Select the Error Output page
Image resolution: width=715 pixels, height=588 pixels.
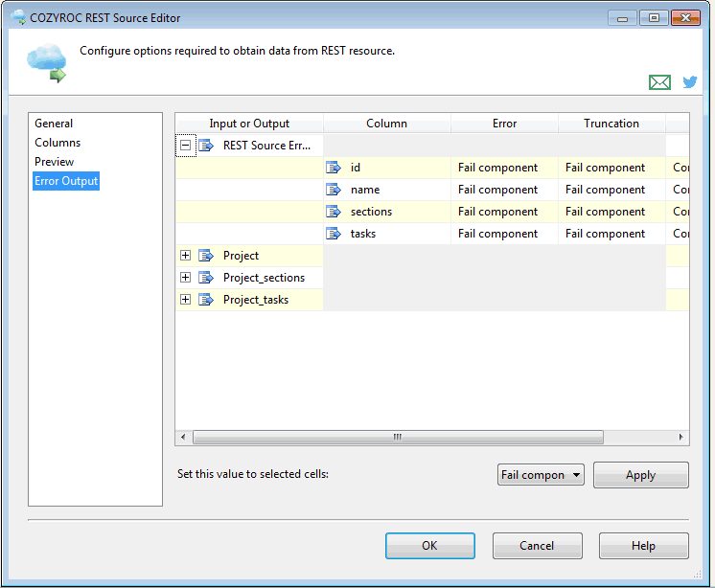pos(66,181)
